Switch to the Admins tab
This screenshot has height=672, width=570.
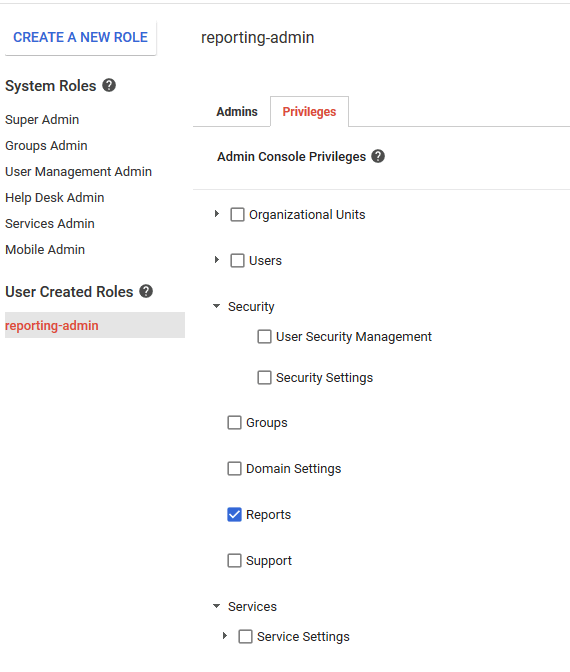click(237, 112)
